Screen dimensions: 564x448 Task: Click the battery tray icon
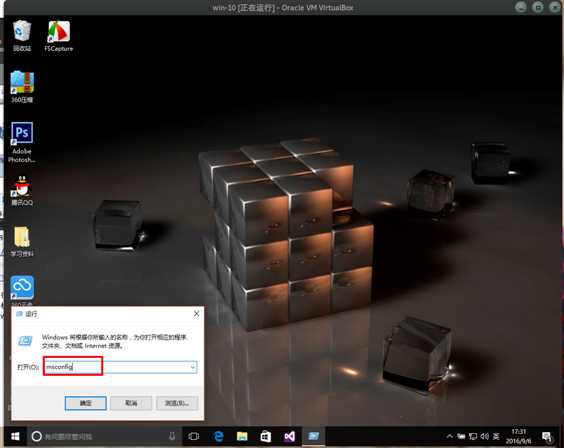[461, 436]
